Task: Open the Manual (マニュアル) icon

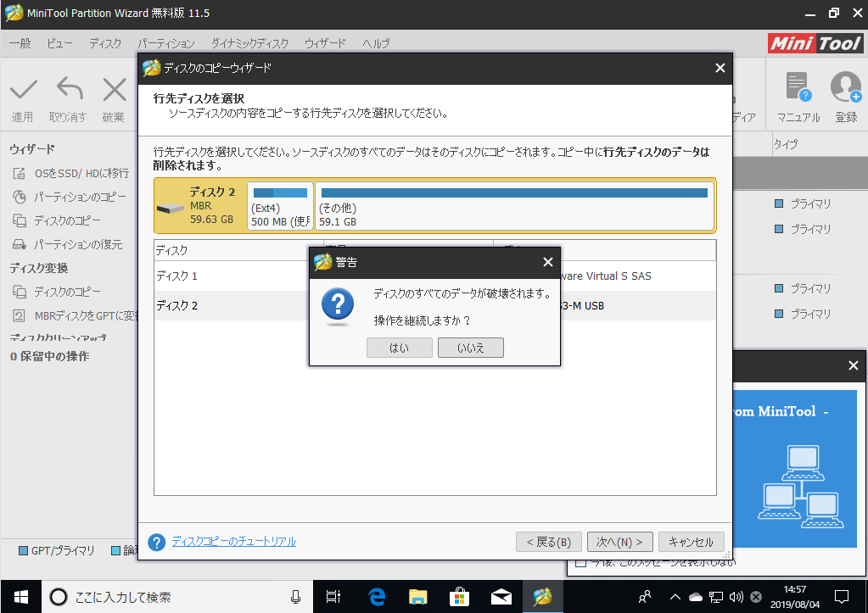Action: pos(798,88)
